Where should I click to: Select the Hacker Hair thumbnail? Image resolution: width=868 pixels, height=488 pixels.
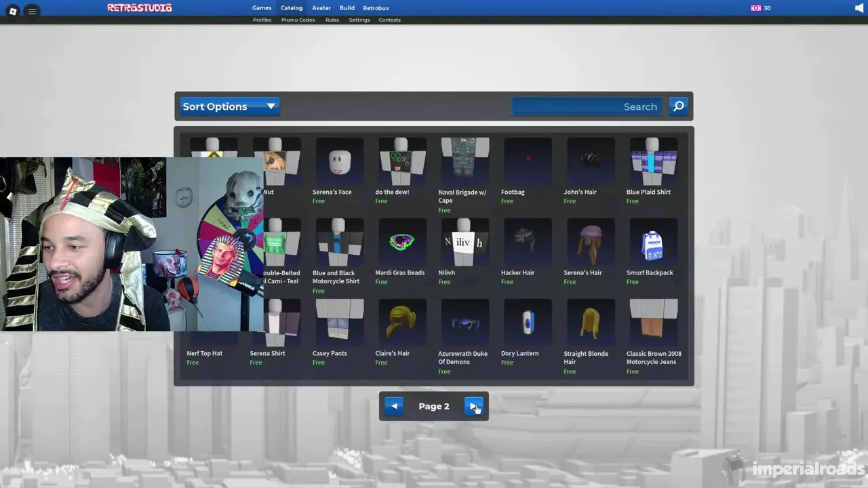[x=528, y=242]
